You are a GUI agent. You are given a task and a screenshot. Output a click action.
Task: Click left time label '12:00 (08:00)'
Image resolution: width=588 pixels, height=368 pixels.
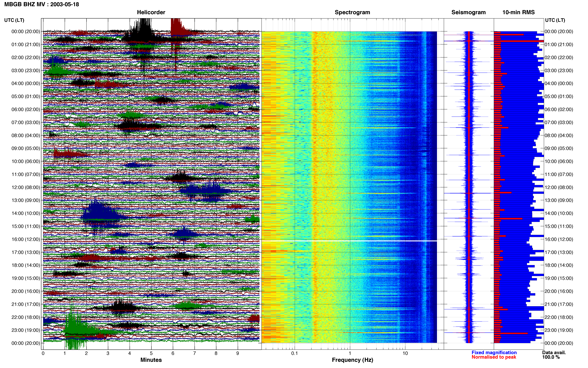click(x=26, y=187)
